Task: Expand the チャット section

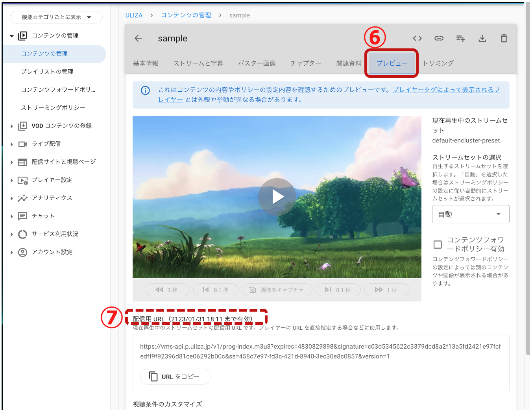Action: [12, 216]
